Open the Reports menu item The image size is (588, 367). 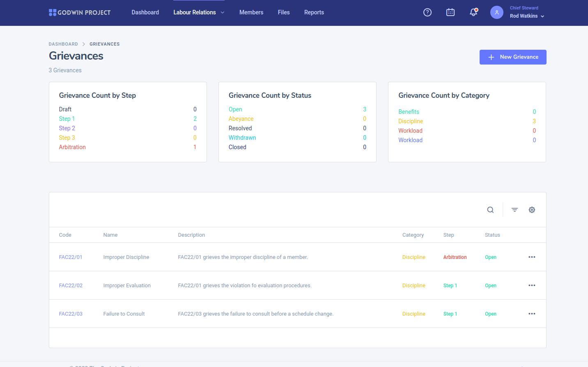pyautogui.click(x=314, y=12)
